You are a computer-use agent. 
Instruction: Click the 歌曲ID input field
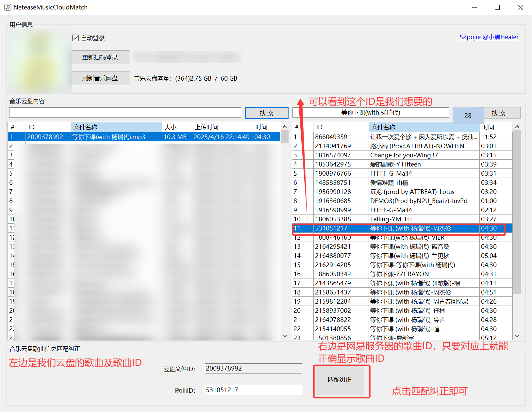[253, 390]
